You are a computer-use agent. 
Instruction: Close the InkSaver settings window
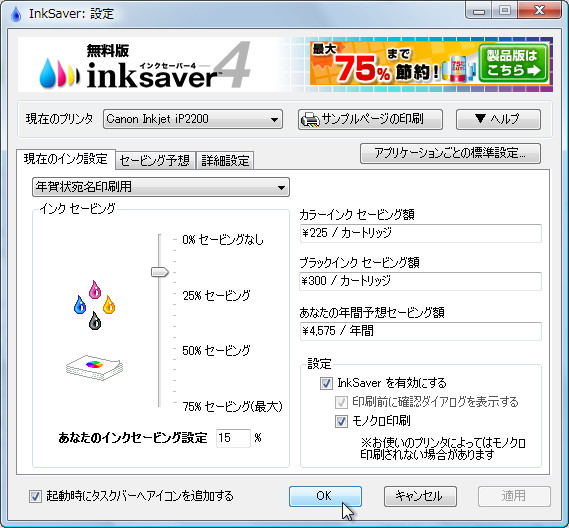(x=540, y=10)
